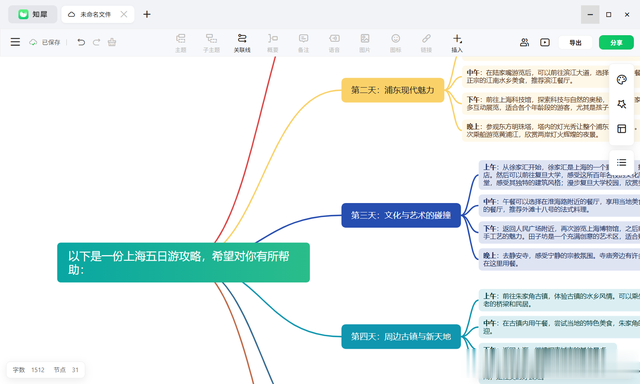The width and height of the screenshot is (640, 384).
Task: Open a new tab with plus
Action: 147,14
